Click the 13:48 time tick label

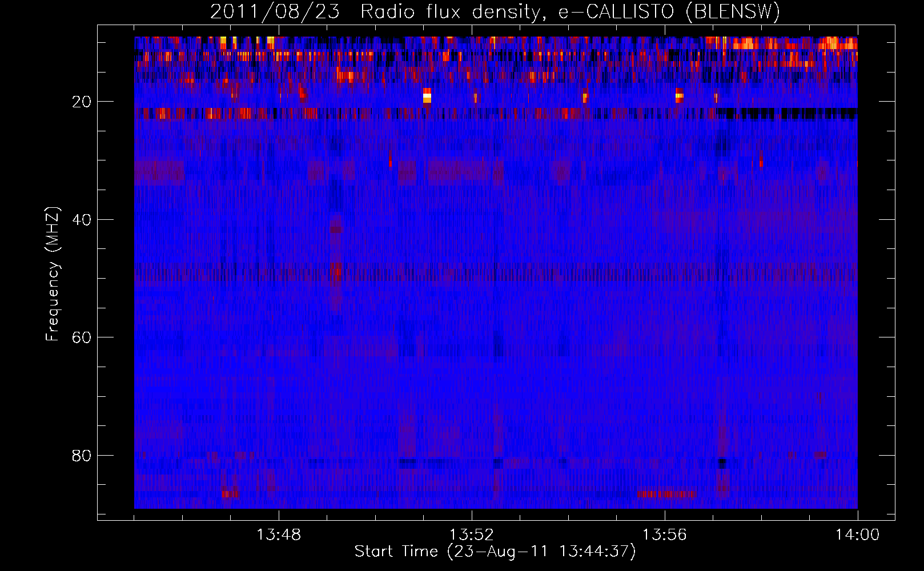279,534
